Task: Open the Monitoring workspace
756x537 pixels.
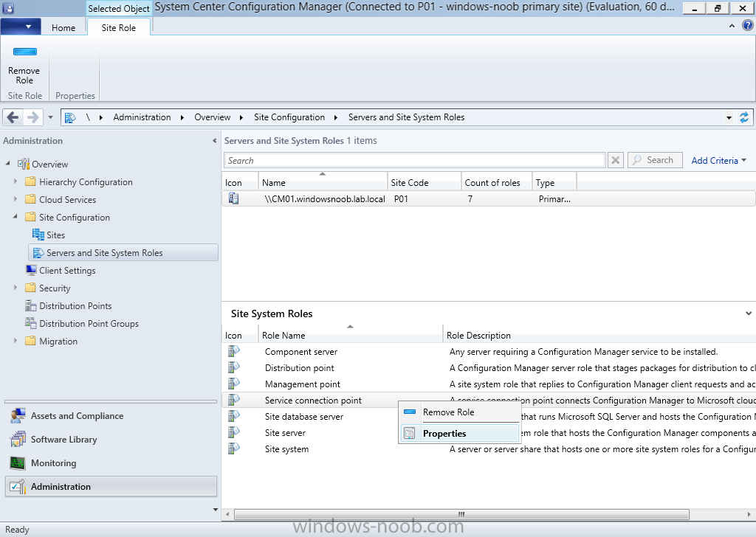Action: click(x=111, y=462)
